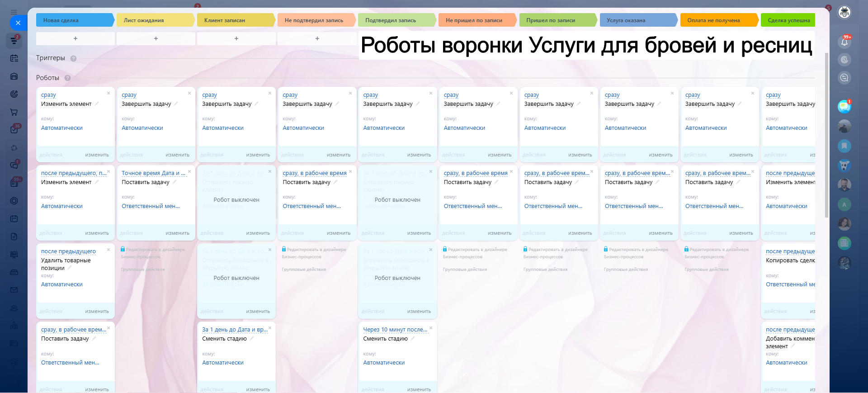Viewport: 868px width, 393px height.
Task: Open the target icon in left sidebar
Action: (x=14, y=94)
